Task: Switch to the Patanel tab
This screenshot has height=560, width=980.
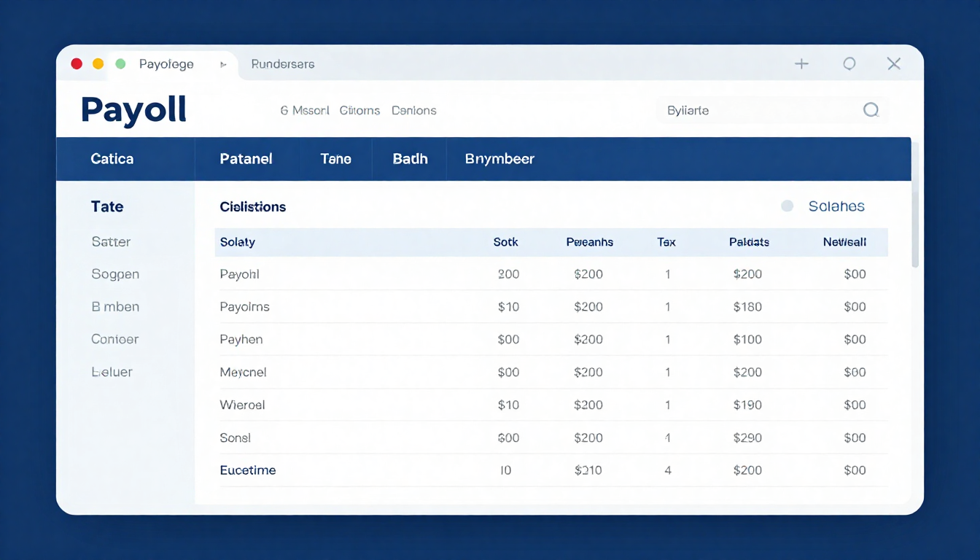Action: tap(246, 159)
